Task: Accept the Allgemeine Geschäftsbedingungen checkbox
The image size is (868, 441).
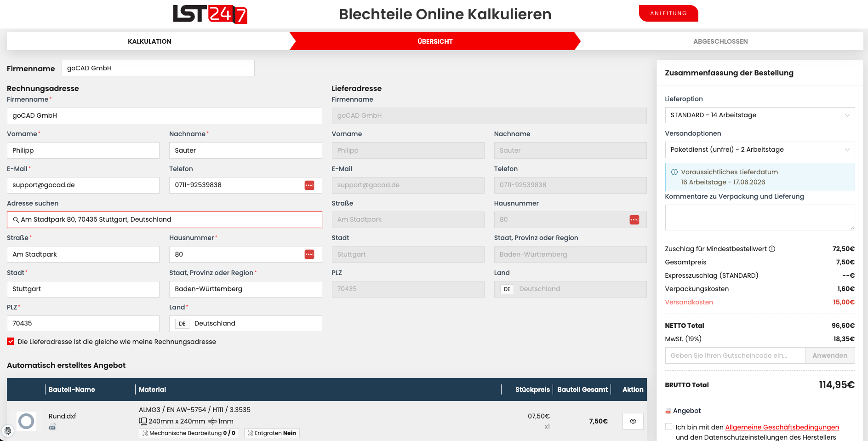Action: click(x=669, y=427)
